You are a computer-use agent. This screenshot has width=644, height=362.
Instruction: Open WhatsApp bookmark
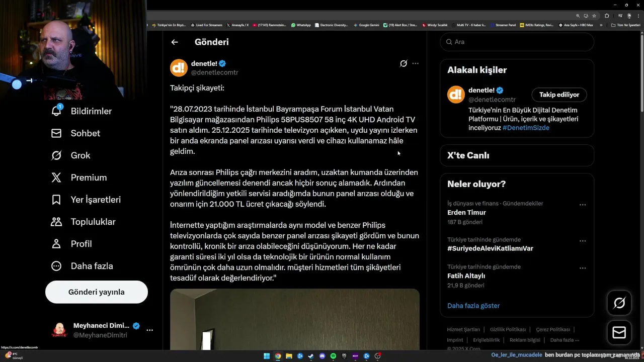point(301,25)
